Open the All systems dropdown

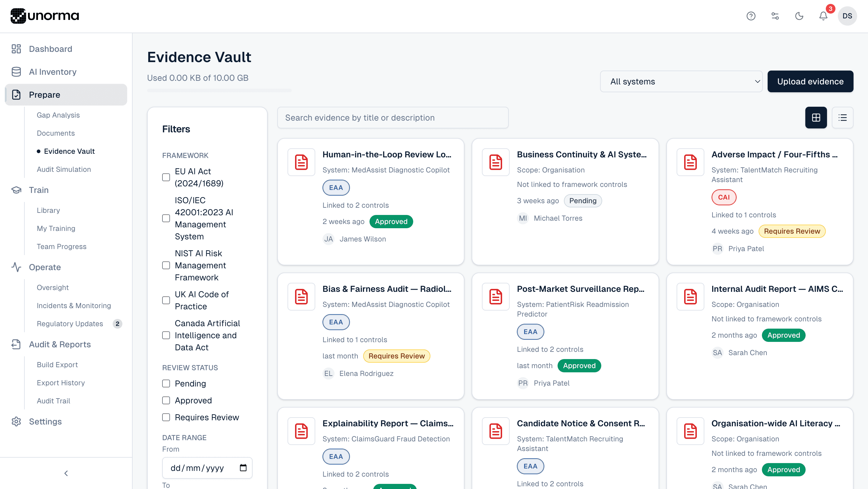[681, 82]
